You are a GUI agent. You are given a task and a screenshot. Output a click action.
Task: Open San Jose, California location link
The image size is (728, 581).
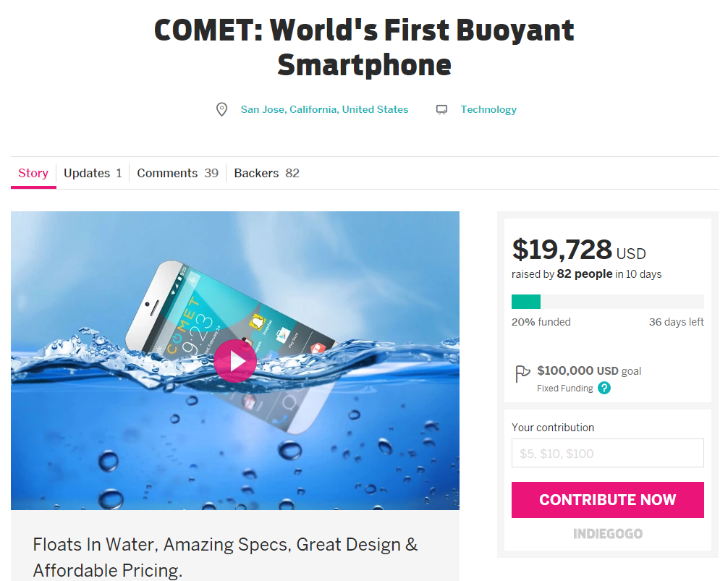pos(324,110)
